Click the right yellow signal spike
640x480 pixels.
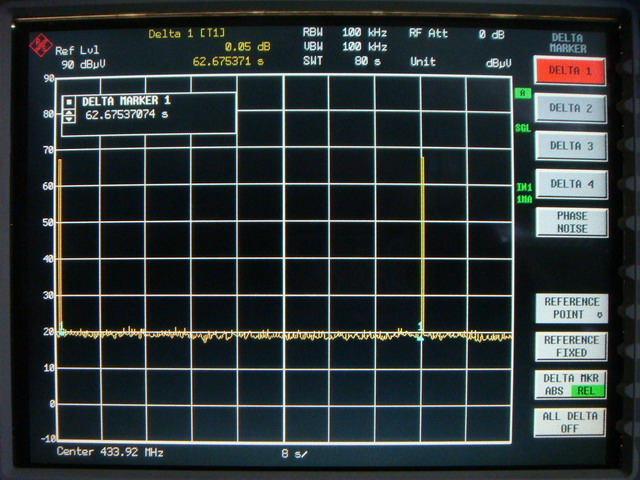tap(422, 244)
